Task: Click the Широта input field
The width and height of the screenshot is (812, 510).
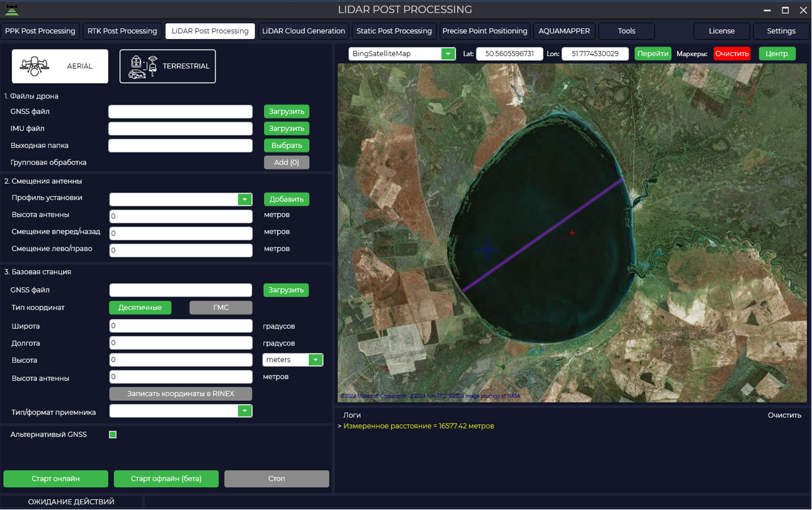Action: click(181, 326)
